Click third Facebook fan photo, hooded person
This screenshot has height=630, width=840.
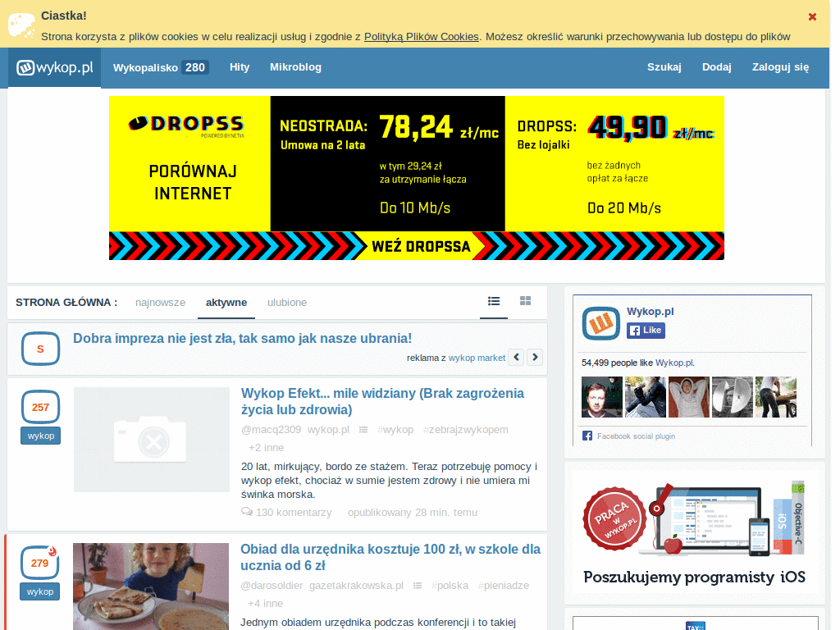click(x=689, y=397)
